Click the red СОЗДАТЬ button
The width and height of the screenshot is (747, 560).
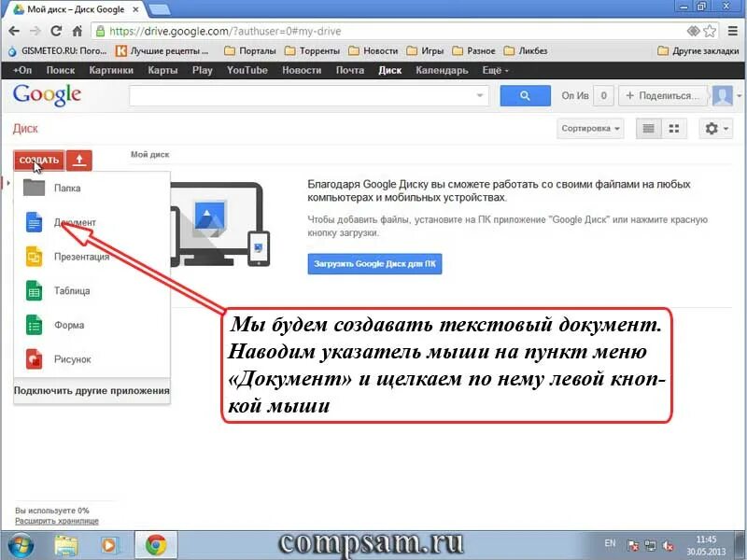point(39,160)
